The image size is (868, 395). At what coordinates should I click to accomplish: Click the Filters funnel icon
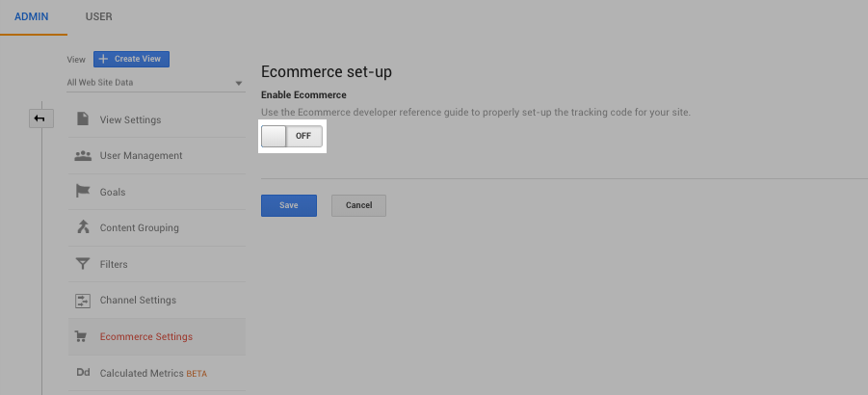83,264
